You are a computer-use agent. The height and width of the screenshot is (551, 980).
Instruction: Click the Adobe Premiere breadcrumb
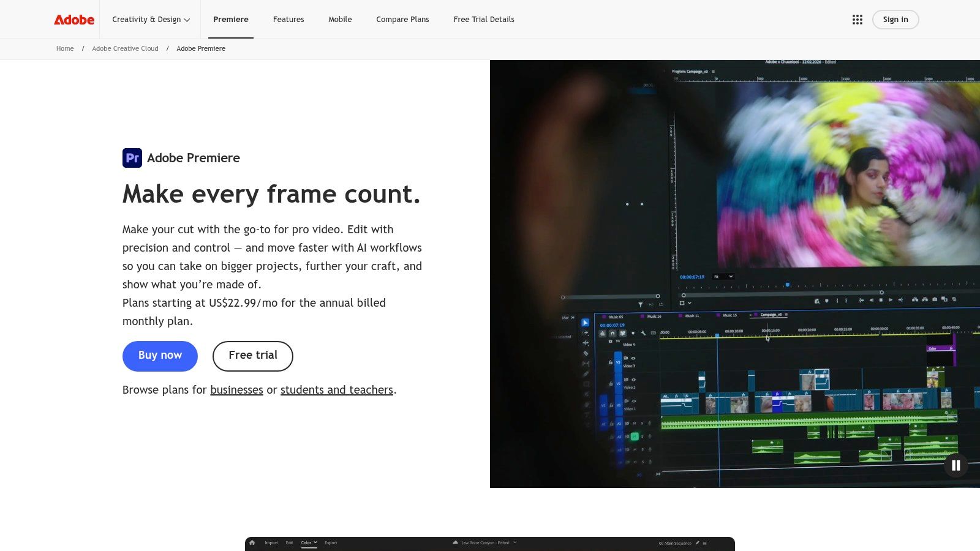[201, 48]
